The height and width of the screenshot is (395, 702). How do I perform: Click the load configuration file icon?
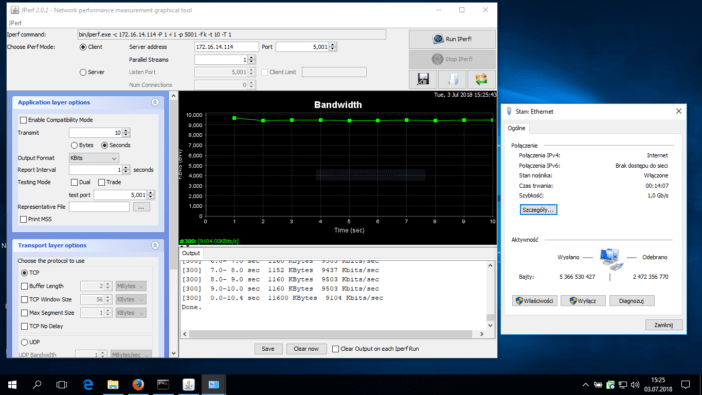point(453,79)
